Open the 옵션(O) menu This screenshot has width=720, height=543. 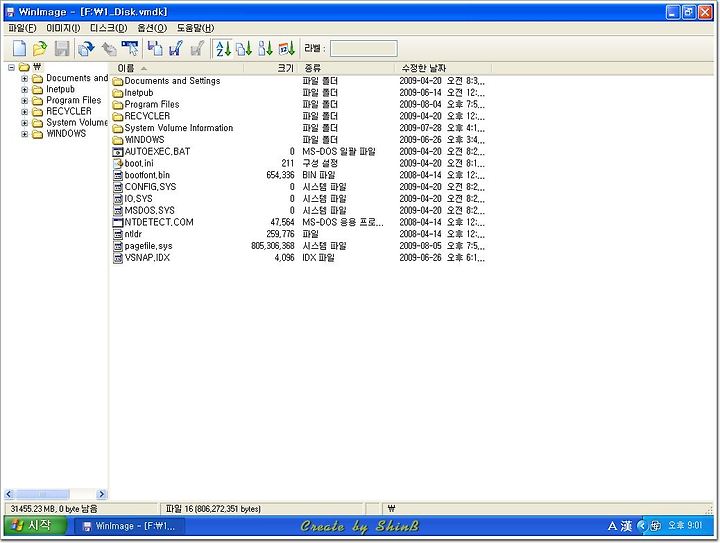pos(152,28)
